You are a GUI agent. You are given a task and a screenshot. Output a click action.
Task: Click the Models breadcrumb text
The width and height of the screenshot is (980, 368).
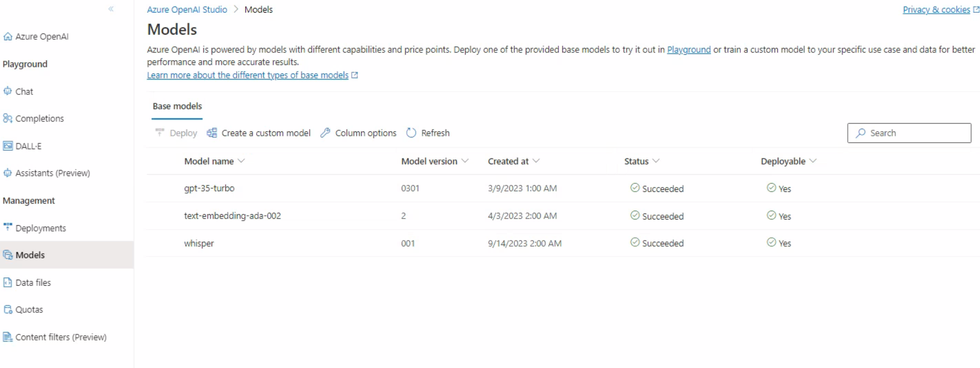(259, 9)
